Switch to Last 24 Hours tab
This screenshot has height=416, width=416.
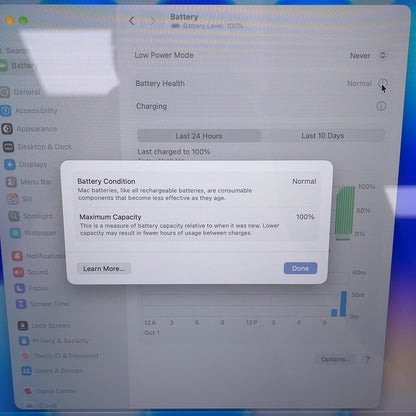(199, 136)
